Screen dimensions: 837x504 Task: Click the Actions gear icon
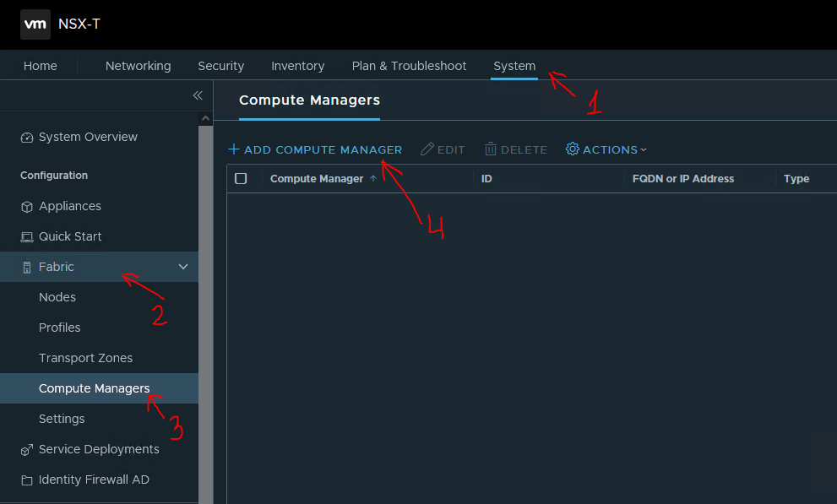(573, 149)
